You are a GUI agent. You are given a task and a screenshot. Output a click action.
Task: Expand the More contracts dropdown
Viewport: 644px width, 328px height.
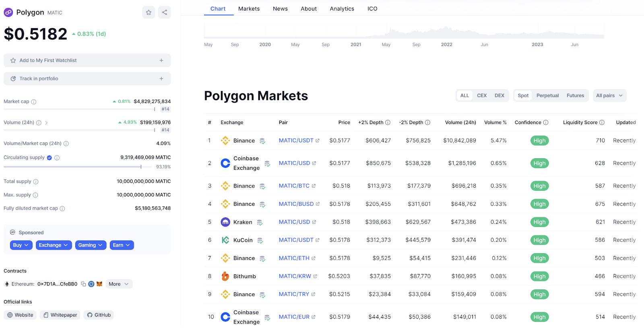point(119,284)
